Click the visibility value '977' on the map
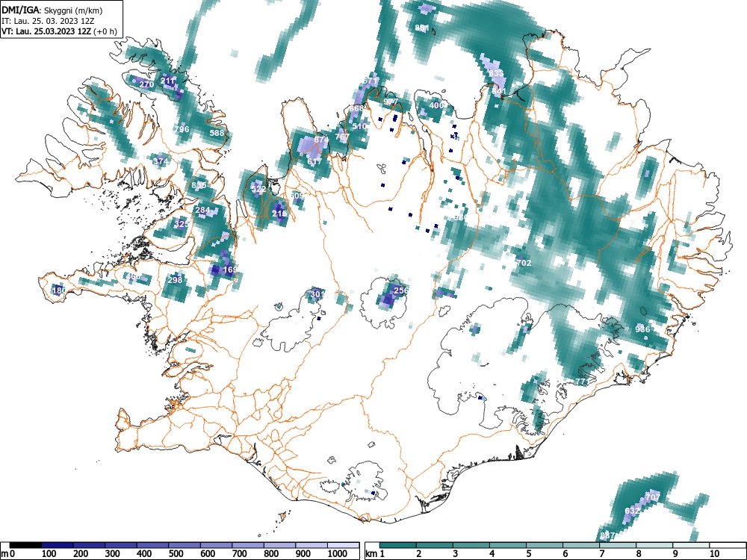Image resolution: width=747 pixels, height=560 pixels. [x=390, y=102]
